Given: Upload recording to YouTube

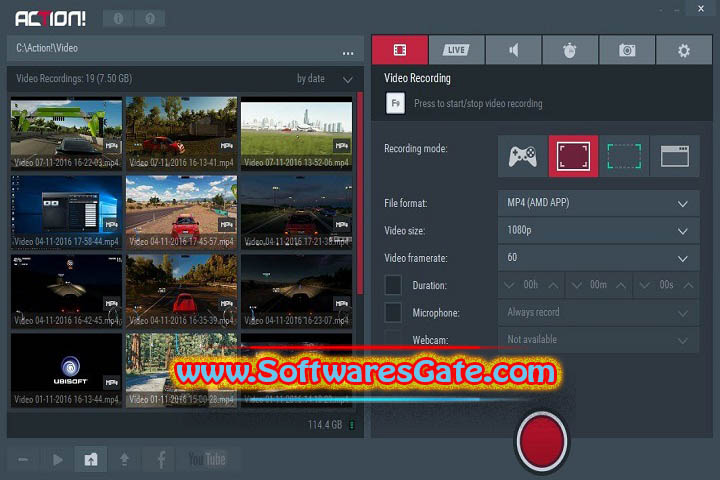Looking at the screenshot, I should pyautogui.click(x=207, y=459).
